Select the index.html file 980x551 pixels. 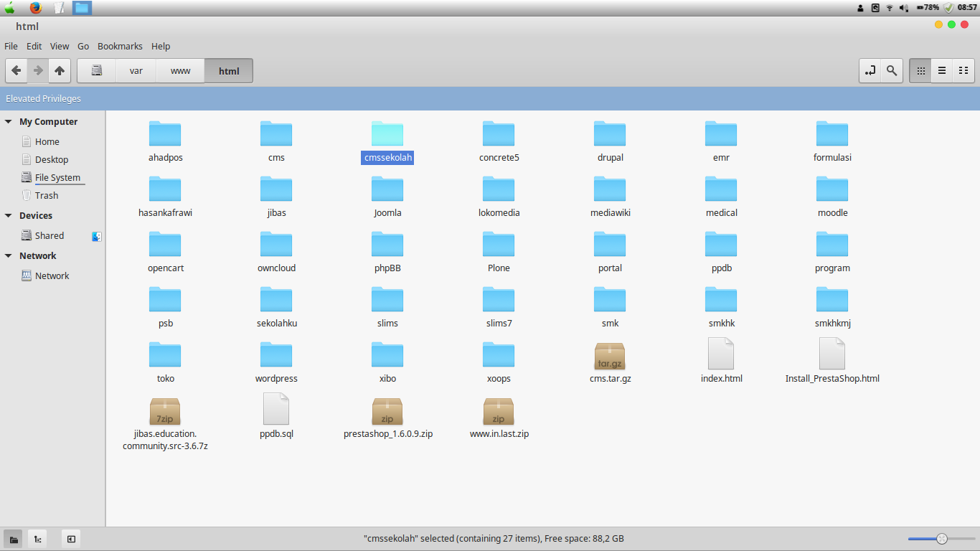[x=721, y=362]
